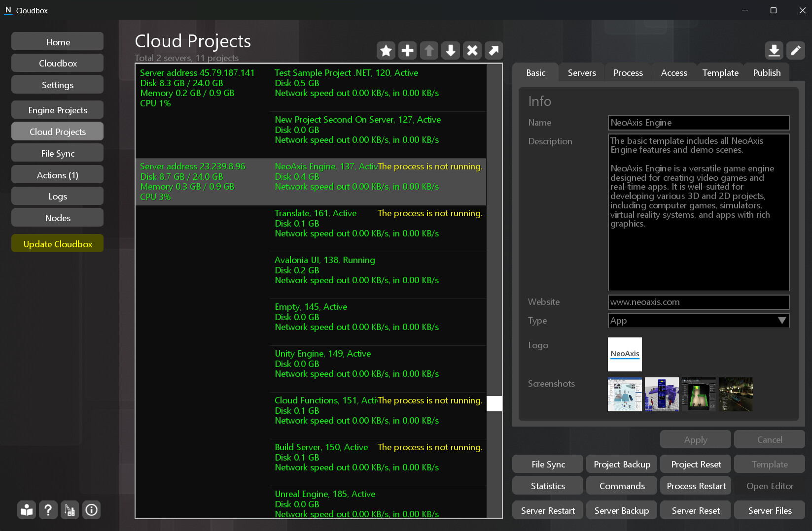
Task: Open Engine Projects page
Action: (58, 110)
